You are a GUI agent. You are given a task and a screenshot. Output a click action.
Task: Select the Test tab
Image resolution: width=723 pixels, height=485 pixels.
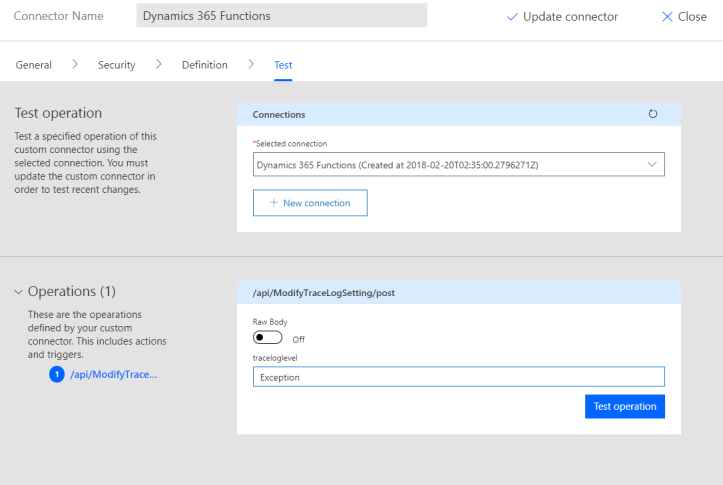pyautogui.click(x=283, y=65)
